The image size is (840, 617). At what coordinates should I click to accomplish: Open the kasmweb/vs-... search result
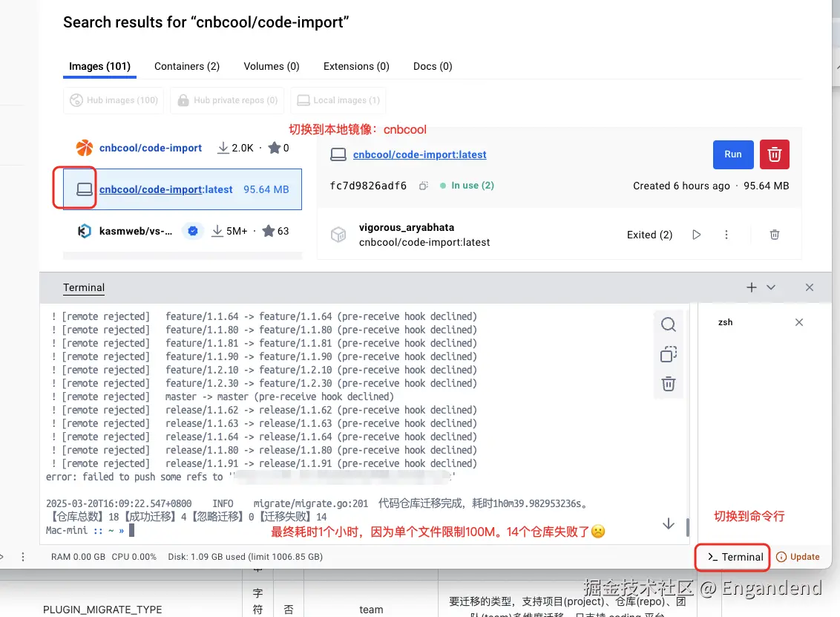(136, 231)
